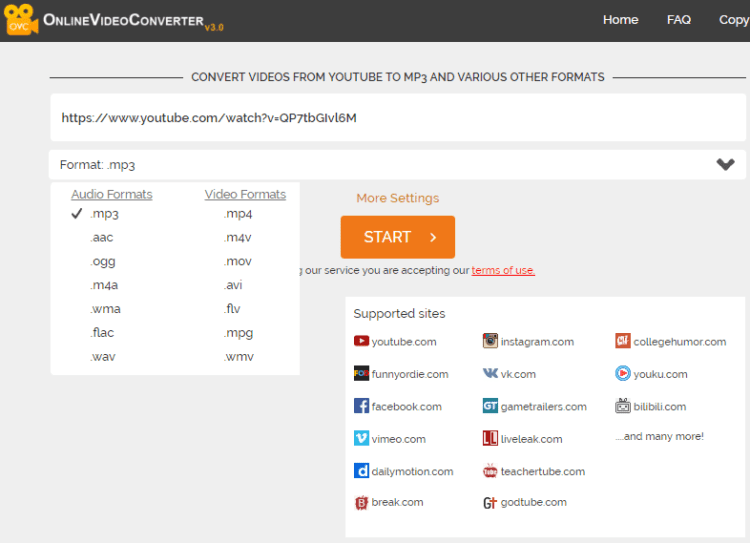Select .wmv video format
The height and width of the screenshot is (543, 750).
click(x=239, y=357)
